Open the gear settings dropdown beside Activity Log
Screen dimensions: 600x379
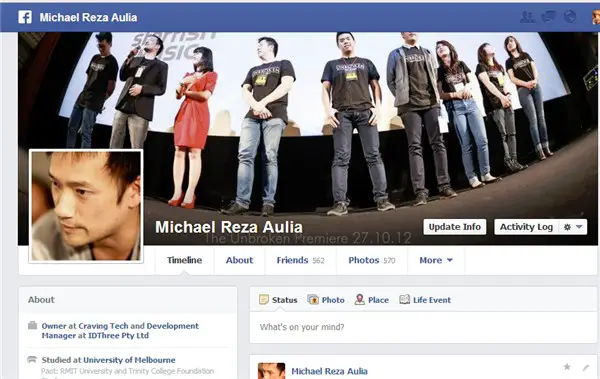573,227
